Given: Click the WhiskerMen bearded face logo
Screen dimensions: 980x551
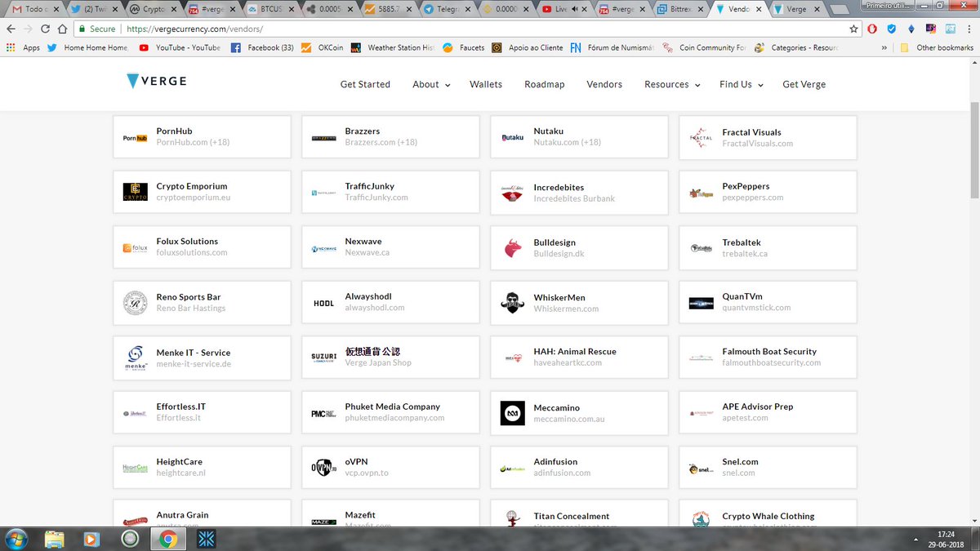Looking at the screenshot, I should pos(512,303).
